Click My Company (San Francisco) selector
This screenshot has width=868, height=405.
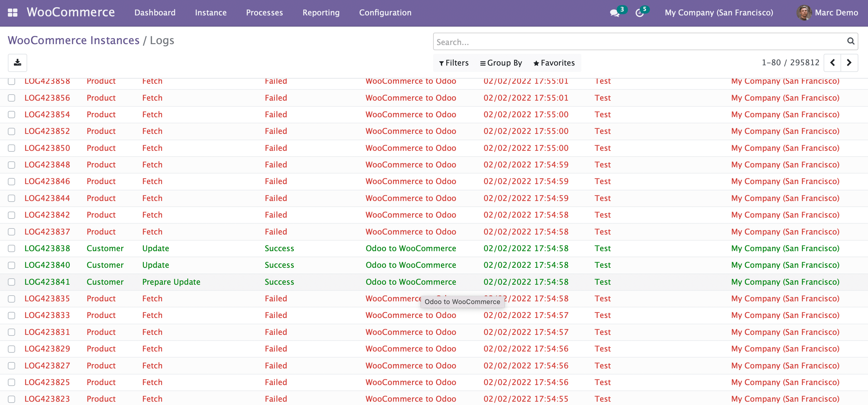719,12
